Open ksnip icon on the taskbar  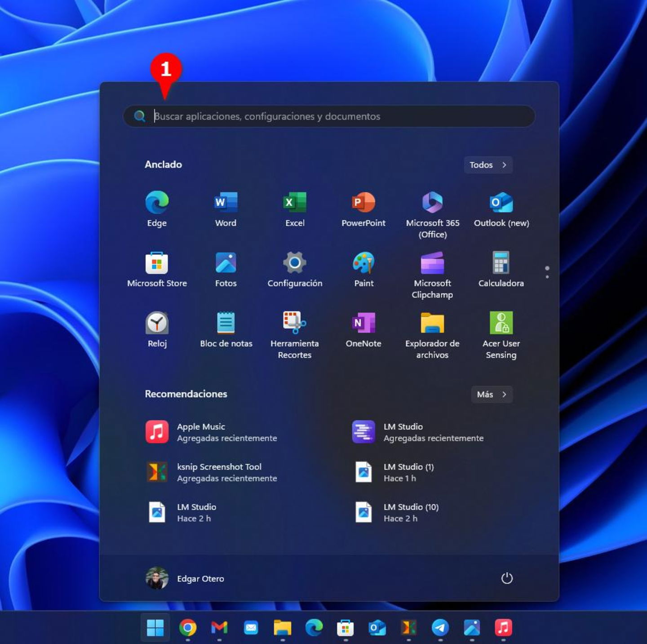click(409, 627)
